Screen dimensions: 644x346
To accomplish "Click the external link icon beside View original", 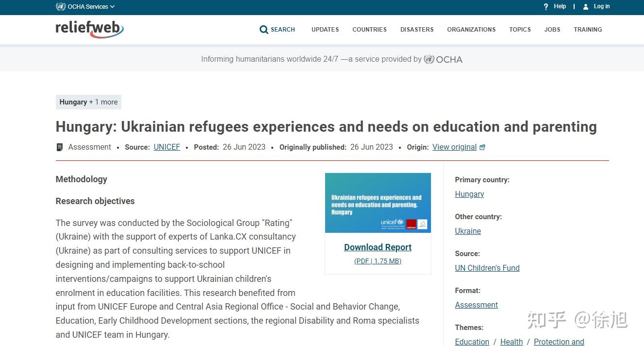I will [482, 147].
